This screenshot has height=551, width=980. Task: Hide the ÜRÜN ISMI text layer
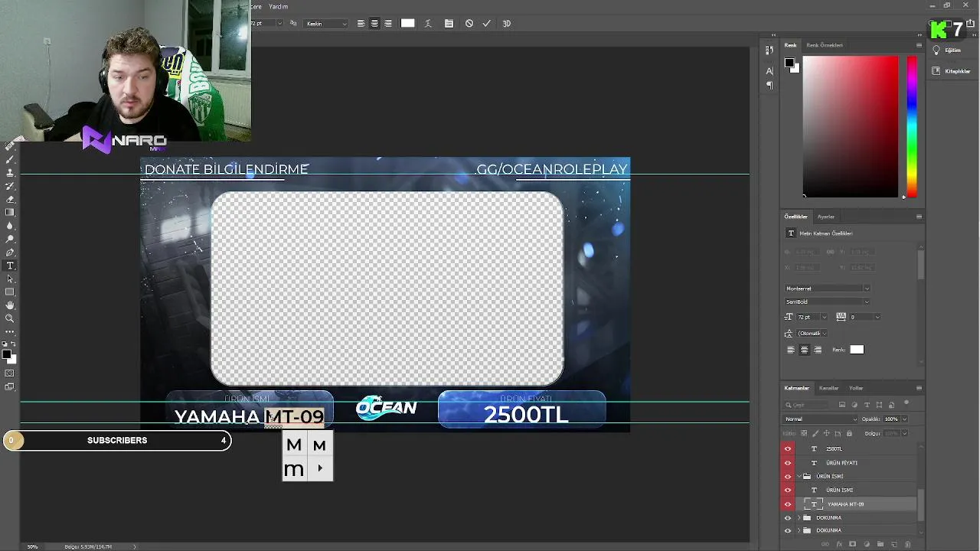[x=788, y=490]
